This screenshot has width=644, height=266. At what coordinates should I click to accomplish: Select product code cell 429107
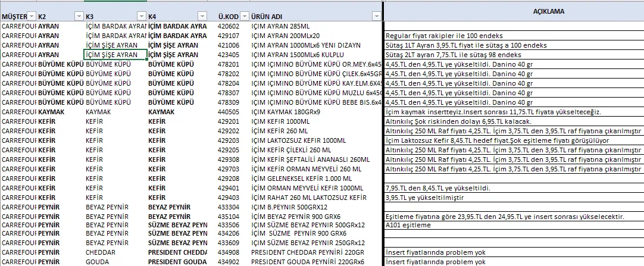click(228, 36)
